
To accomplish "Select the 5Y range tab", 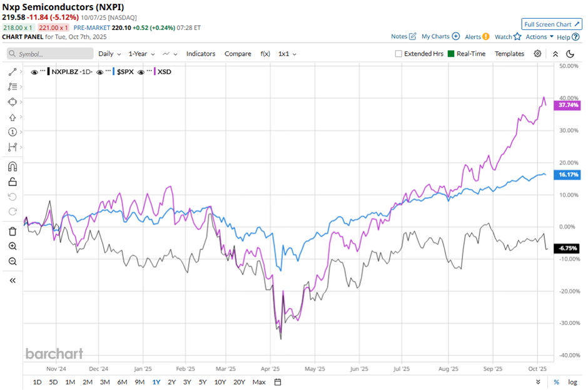I will pyautogui.click(x=202, y=382).
